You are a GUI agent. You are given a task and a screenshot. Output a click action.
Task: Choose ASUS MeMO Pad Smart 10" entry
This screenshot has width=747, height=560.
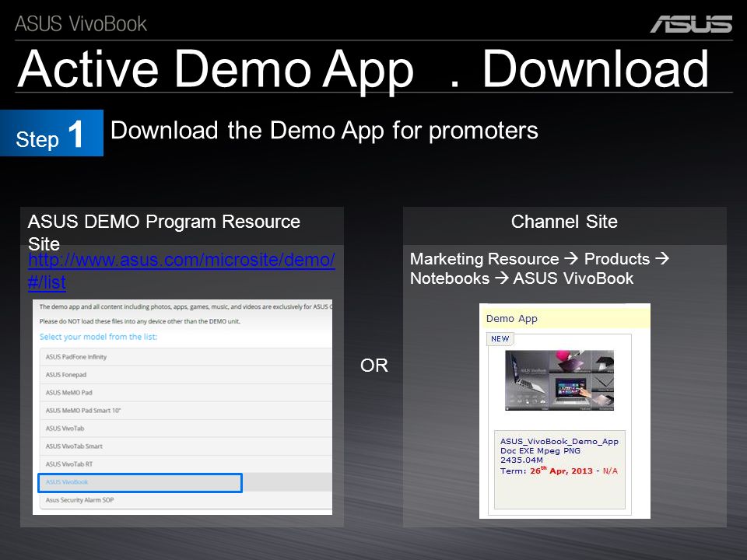tap(186, 411)
